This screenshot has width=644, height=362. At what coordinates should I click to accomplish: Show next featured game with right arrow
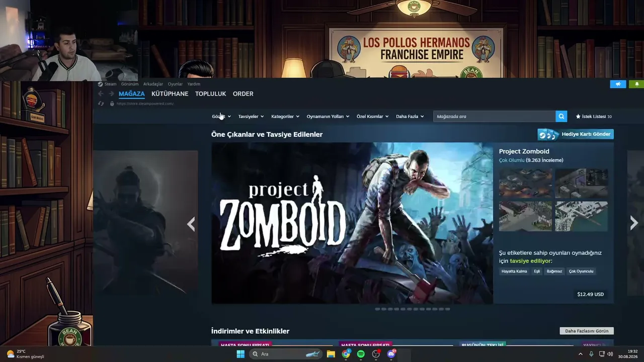(x=634, y=223)
